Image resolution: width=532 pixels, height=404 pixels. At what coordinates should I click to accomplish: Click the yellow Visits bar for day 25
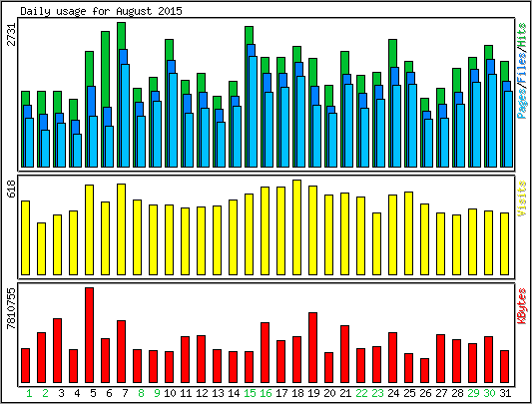coord(408,233)
